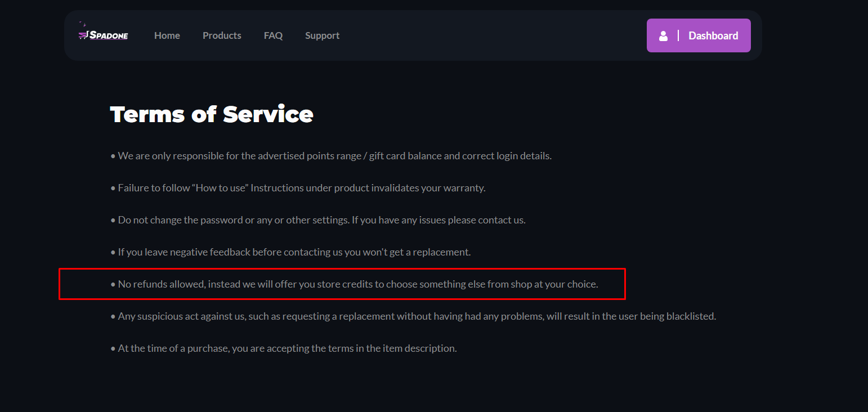Click the blacklisted suspicious act term
Viewport: 868px width, 412px height.
point(413,316)
